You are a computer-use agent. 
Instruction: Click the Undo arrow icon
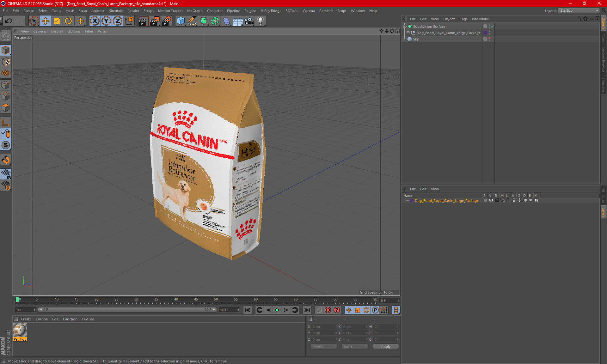tap(9, 21)
